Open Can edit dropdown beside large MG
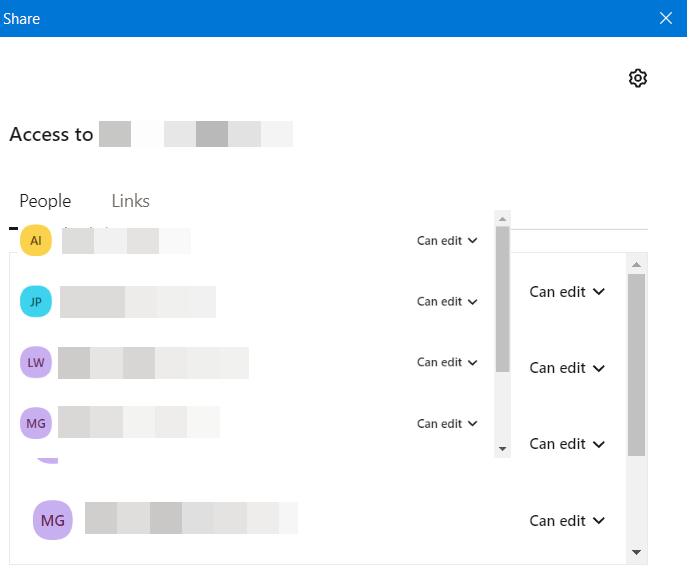The height and width of the screenshot is (583, 687). point(567,520)
